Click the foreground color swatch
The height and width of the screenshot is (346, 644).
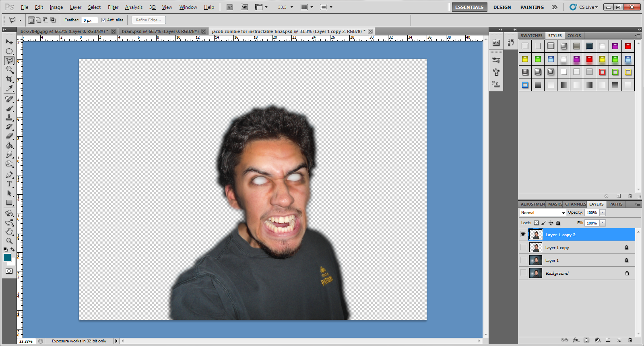tap(7, 257)
